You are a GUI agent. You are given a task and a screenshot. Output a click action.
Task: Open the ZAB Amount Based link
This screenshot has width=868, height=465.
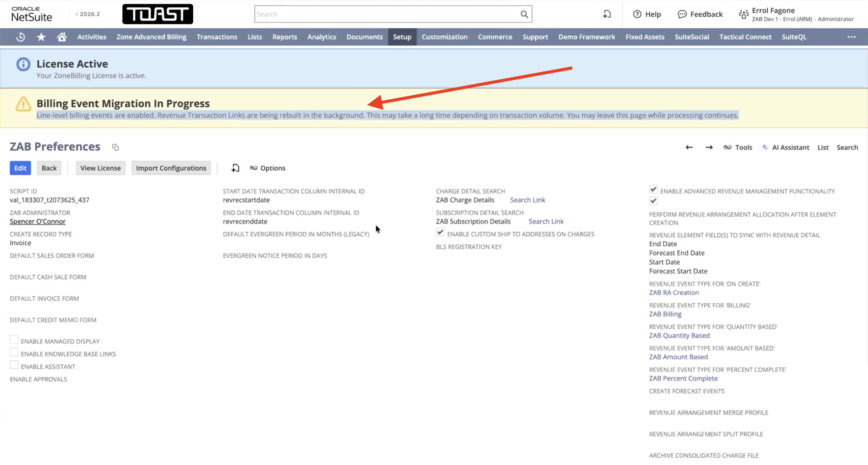(x=678, y=356)
